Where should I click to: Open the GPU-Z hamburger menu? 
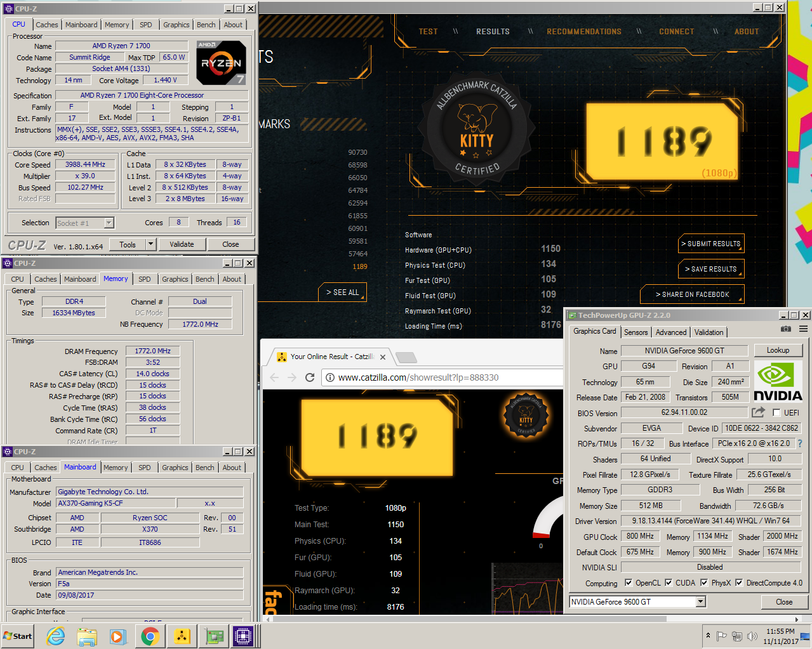[803, 329]
